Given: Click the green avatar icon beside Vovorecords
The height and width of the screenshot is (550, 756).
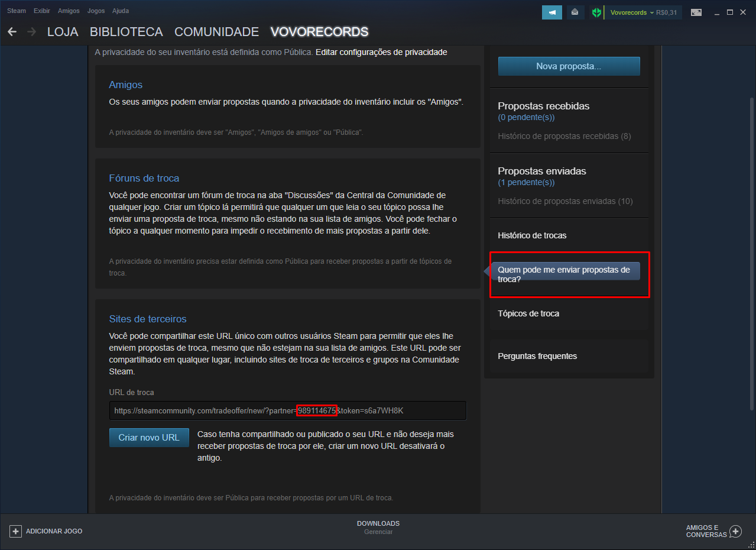Looking at the screenshot, I should click(596, 12).
